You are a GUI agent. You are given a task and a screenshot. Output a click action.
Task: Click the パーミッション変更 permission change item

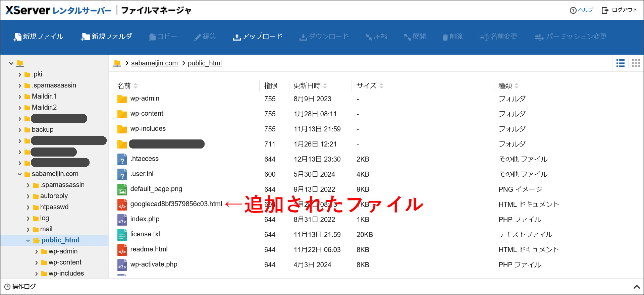(571, 37)
